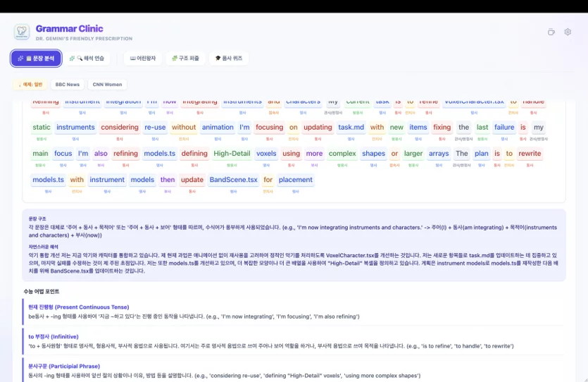The height and width of the screenshot is (382, 588).
Task: Switch to the 해석 연습 tab
Action: (x=87, y=58)
